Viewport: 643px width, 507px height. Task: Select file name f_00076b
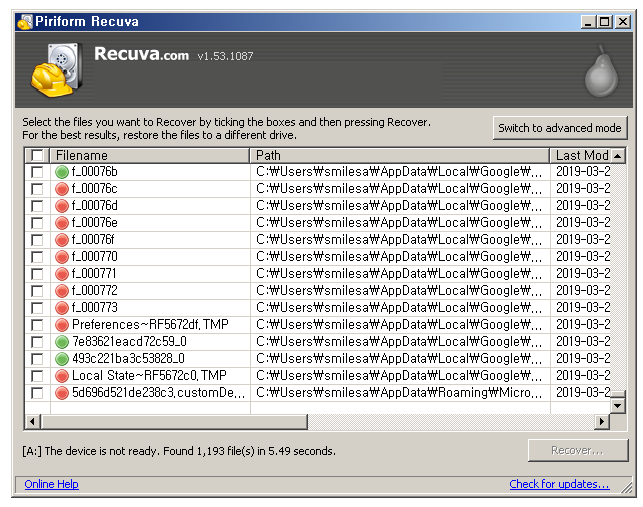tap(94, 172)
